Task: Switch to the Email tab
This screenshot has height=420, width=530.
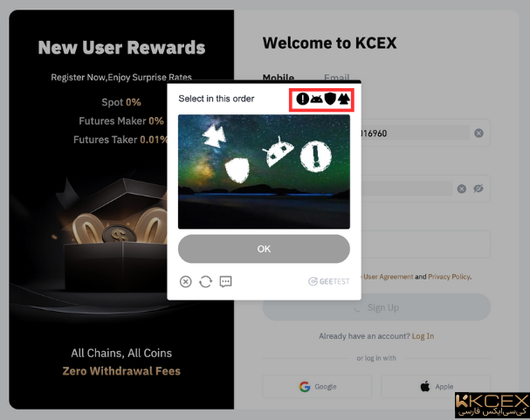Action: pos(337,78)
